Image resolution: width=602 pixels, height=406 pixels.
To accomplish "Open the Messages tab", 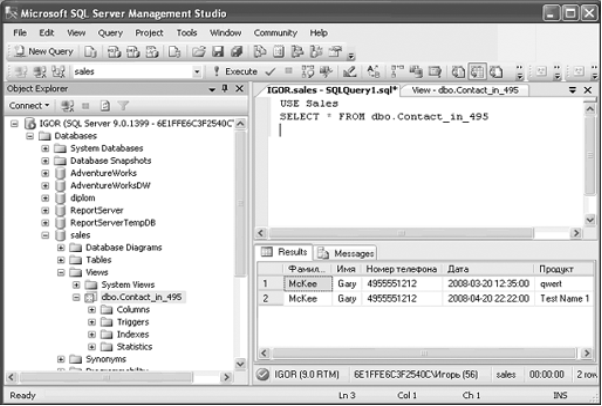I will pos(346,254).
